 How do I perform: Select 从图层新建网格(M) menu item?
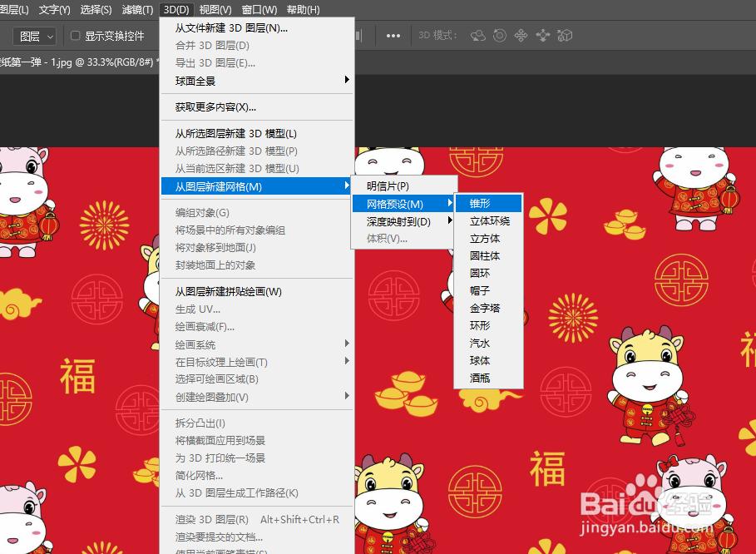pos(257,186)
